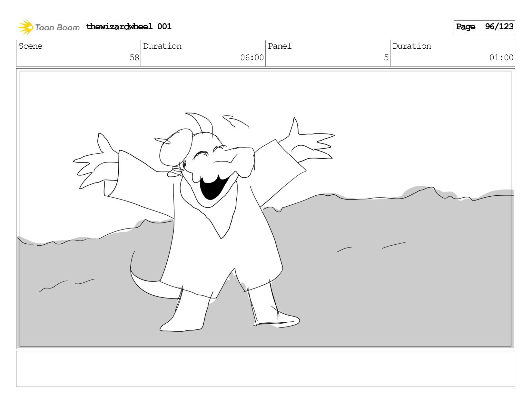The width and height of the screenshot is (532, 411).
Task: Click the Toon Boom logo
Action: pos(48,27)
